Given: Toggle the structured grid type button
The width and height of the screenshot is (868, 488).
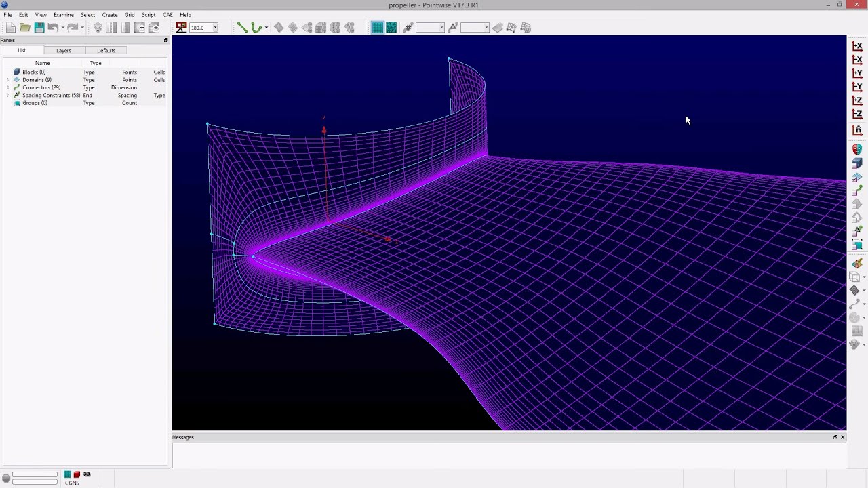Looking at the screenshot, I should tap(378, 28).
